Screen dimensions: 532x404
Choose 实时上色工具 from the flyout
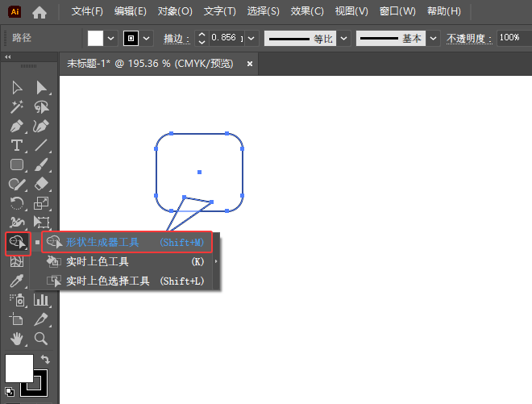[127, 261]
